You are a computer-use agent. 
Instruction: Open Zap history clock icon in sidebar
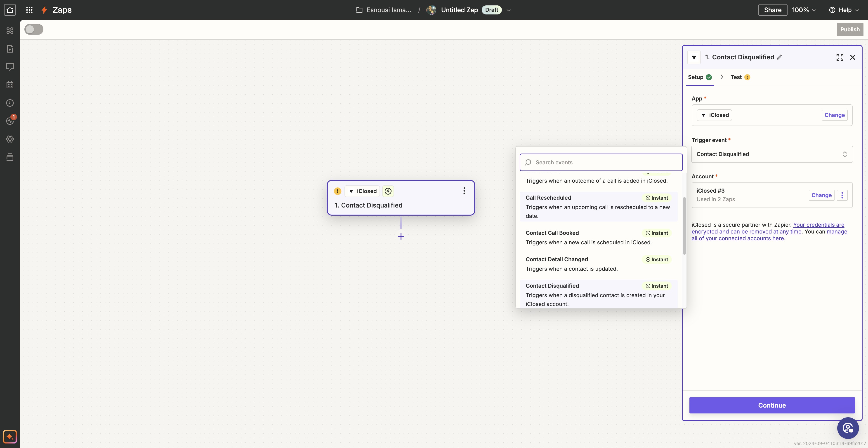pos(10,103)
